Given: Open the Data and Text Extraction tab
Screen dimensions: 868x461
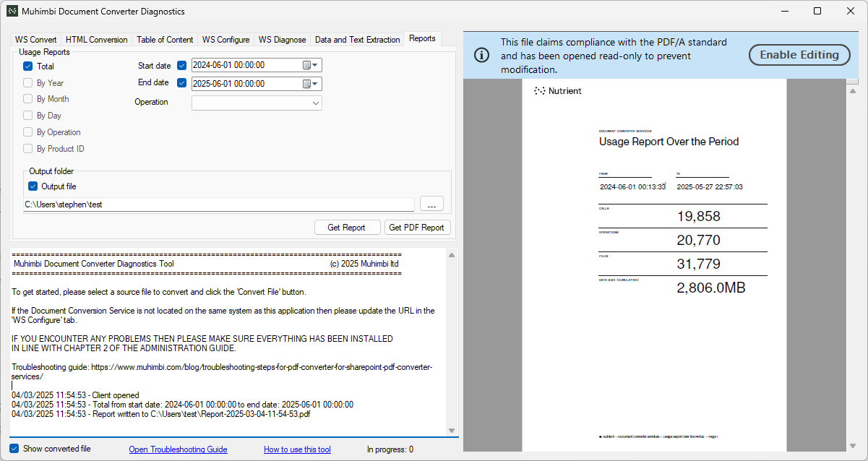Looking at the screenshot, I should click(357, 40).
